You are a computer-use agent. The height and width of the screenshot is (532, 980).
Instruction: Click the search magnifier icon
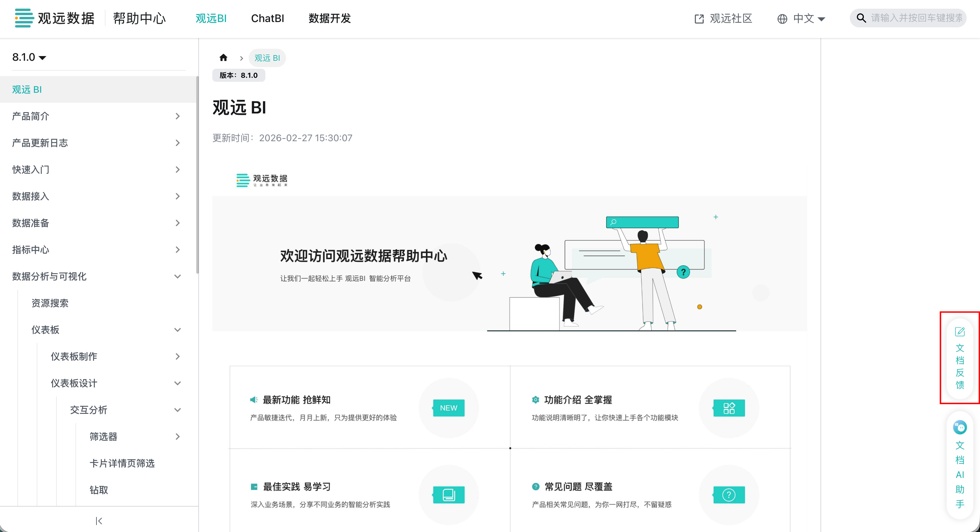click(861, 18)
